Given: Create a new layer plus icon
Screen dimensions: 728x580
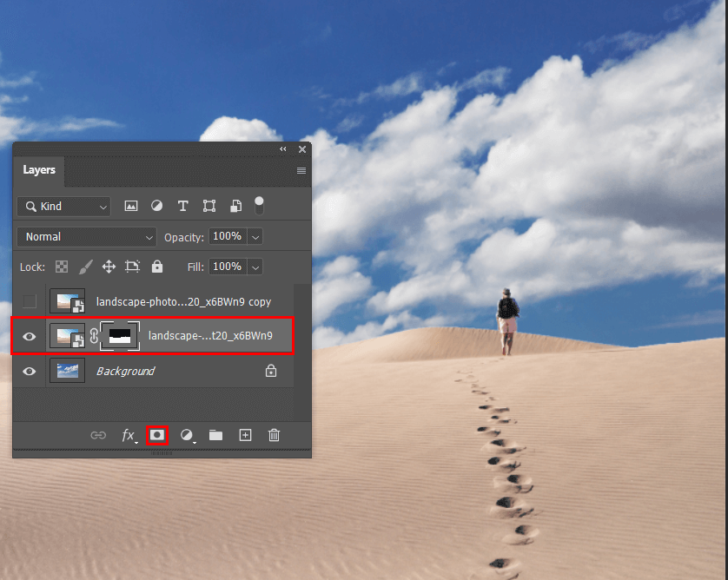Looking at the screenshot, I should point(245,435).
